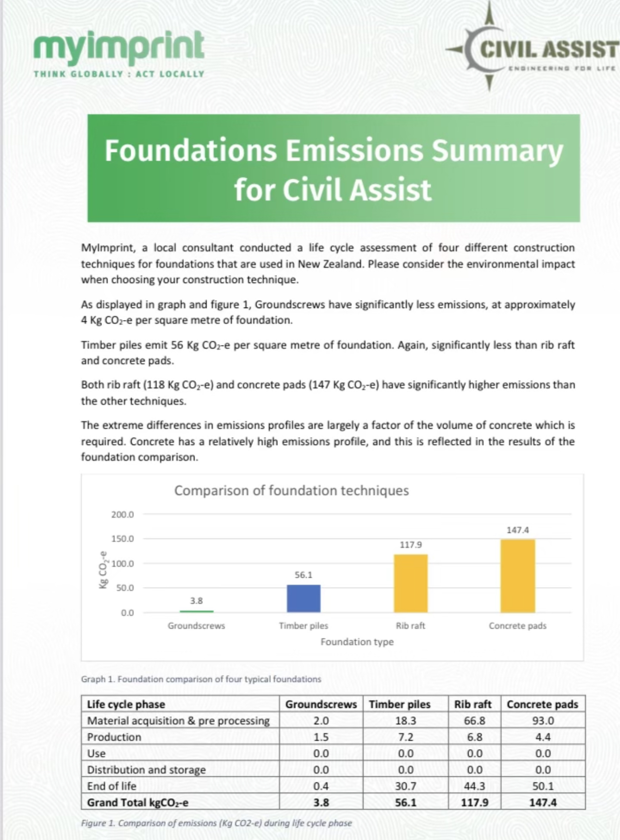This screenshot has width=620, height=840.
Task: Click the 66.8 table cell
Action: click(474, 721)
